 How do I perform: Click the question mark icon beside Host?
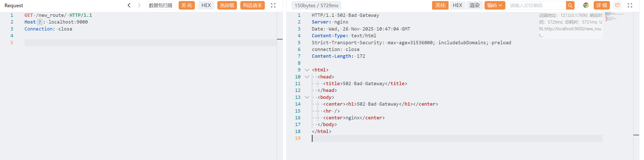pos(39,22)
